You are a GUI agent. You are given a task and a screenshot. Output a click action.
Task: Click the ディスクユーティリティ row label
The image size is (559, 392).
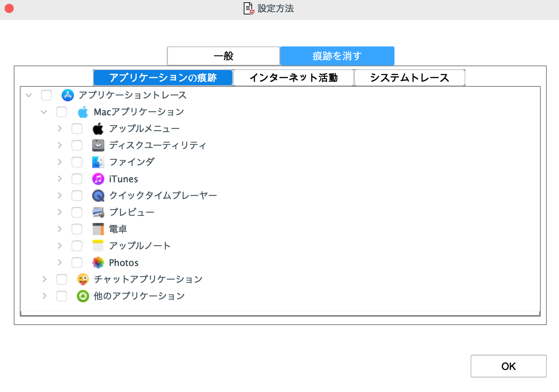click(x=158, y=145)
